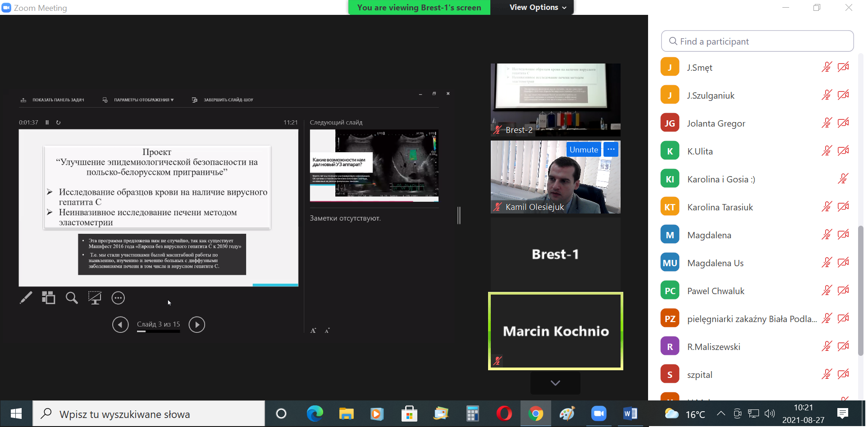The image size is (868, 427).
Task: Open the see all slides grid view
Action: pos(48,298)
